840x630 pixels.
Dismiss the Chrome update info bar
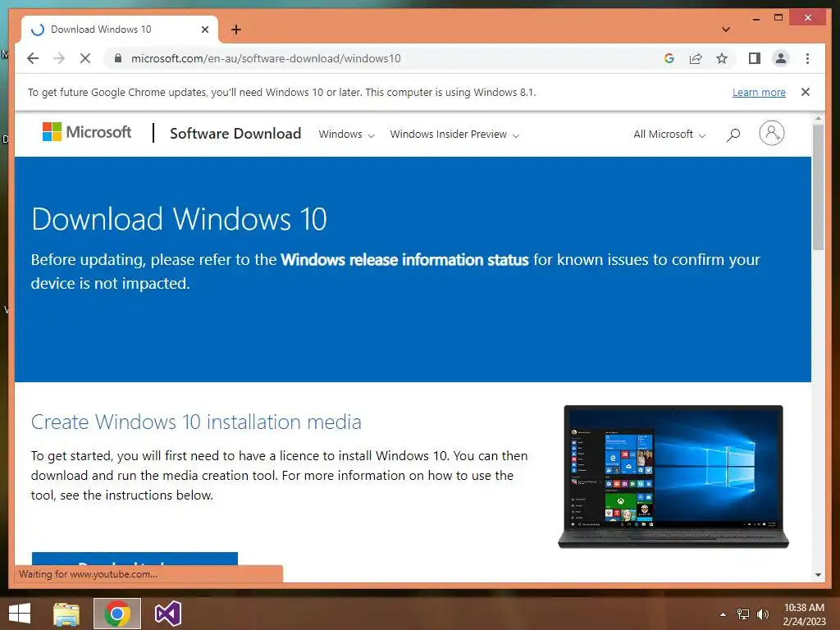[x=806, y=92]
